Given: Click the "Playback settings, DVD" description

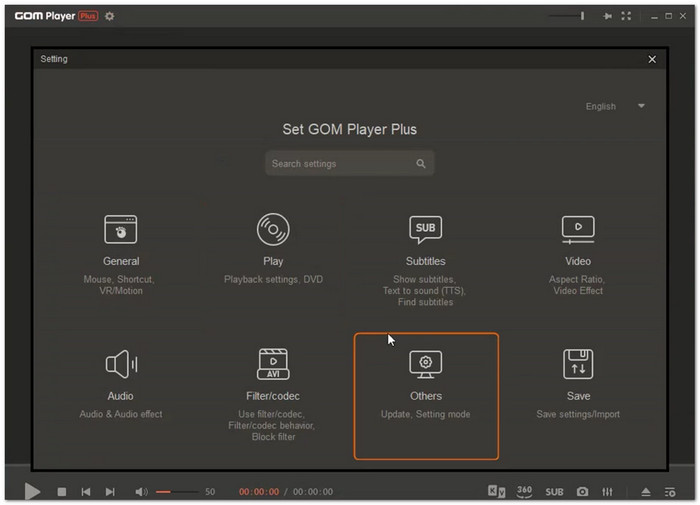Looking at the screenshot, I should [x=273, y=280].
